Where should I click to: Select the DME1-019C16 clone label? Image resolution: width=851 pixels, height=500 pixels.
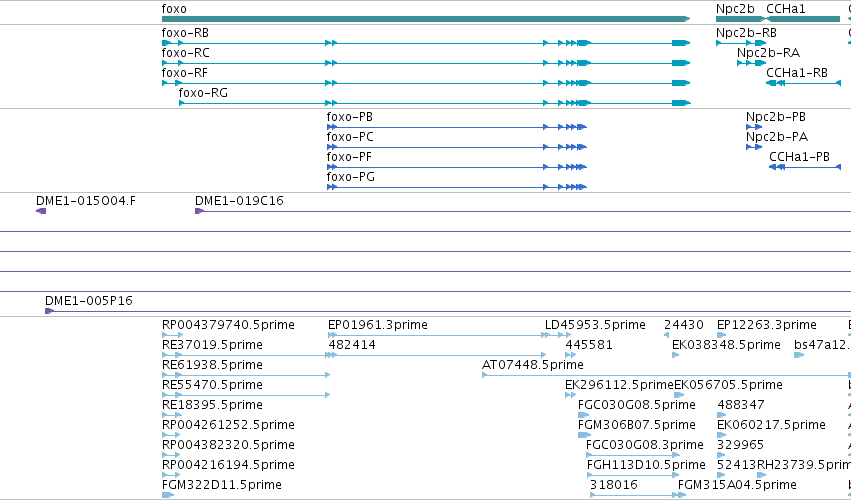click(239, 201)
